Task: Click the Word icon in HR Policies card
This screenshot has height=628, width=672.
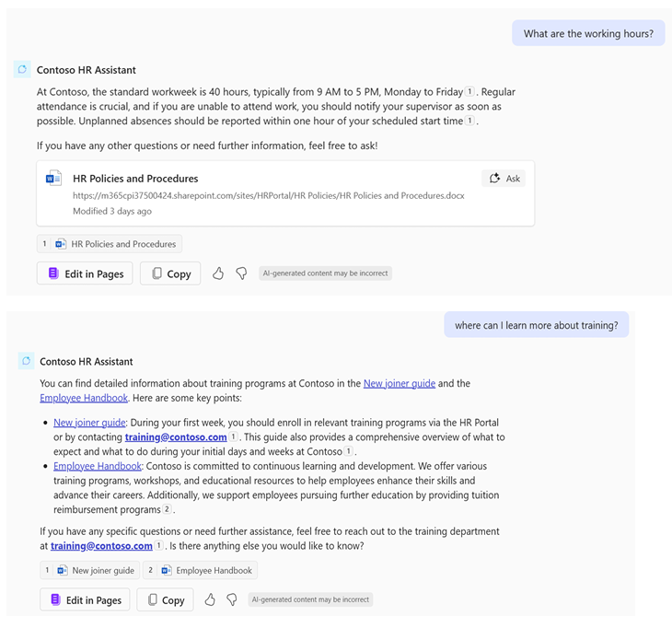Action: coord(54,178)
